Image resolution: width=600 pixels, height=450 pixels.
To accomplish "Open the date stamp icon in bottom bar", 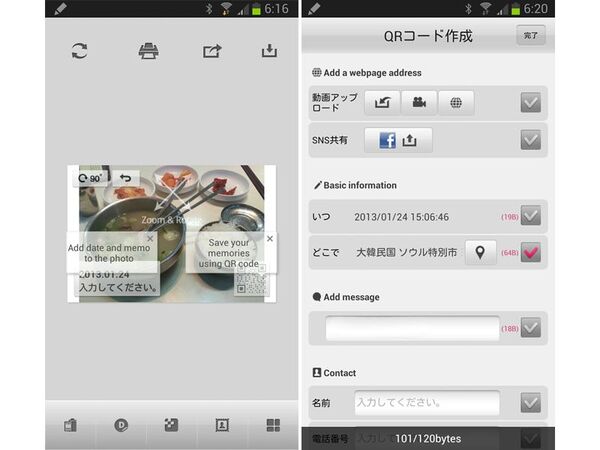I will 121,425.
